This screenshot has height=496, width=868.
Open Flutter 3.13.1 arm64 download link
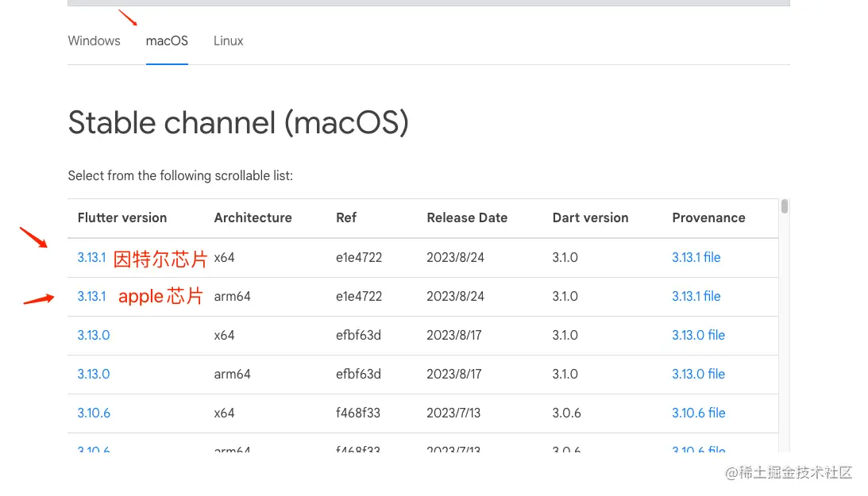coord(91,296)
